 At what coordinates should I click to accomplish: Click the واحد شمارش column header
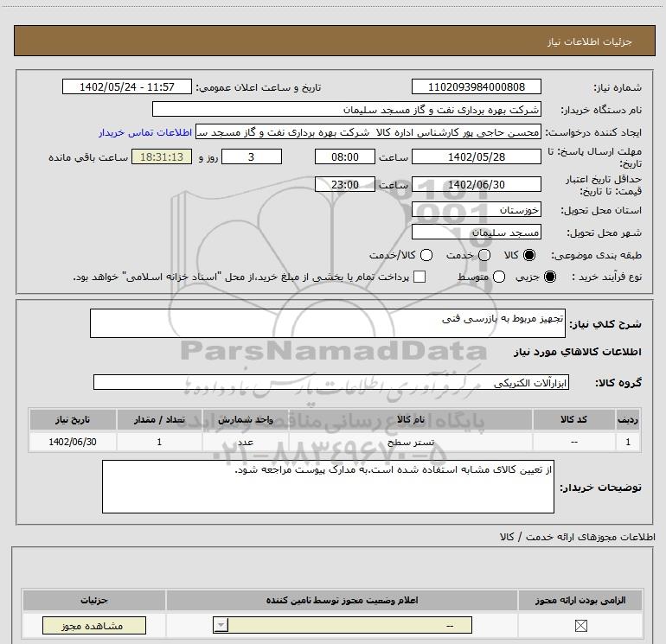point(246,419)
